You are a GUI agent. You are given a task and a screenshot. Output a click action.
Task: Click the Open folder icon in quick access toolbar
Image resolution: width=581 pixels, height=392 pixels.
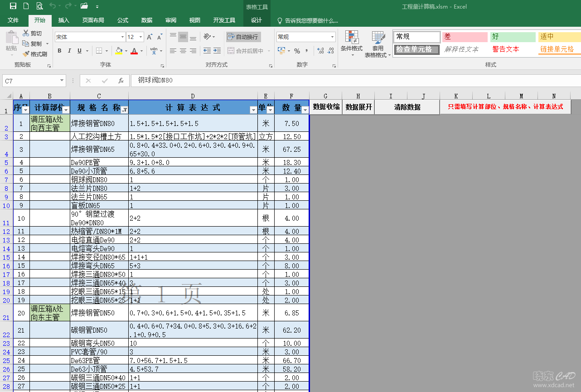click(x=84, y=6)
